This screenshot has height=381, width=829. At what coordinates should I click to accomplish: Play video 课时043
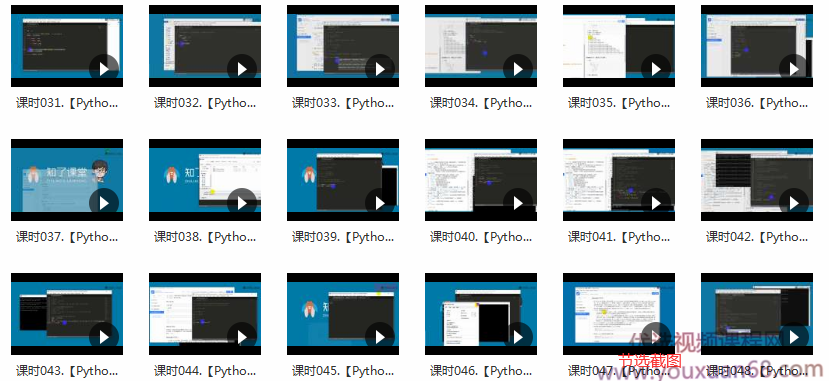[104, 337]
